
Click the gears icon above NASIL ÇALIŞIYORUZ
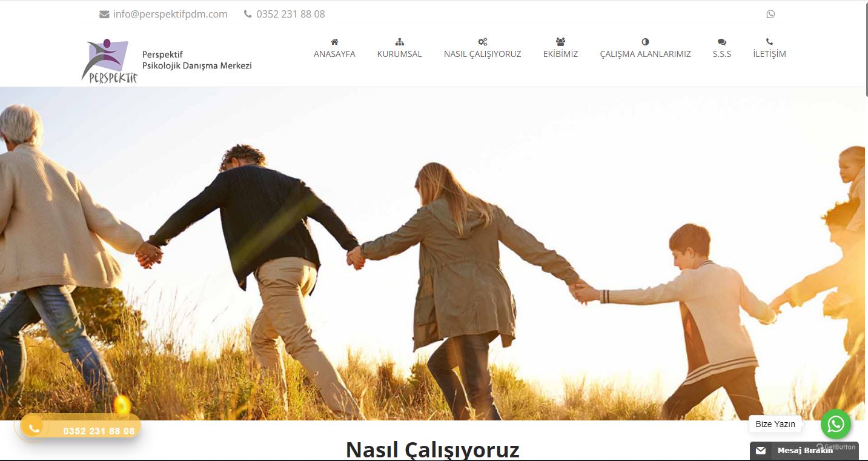click(482, 42)
